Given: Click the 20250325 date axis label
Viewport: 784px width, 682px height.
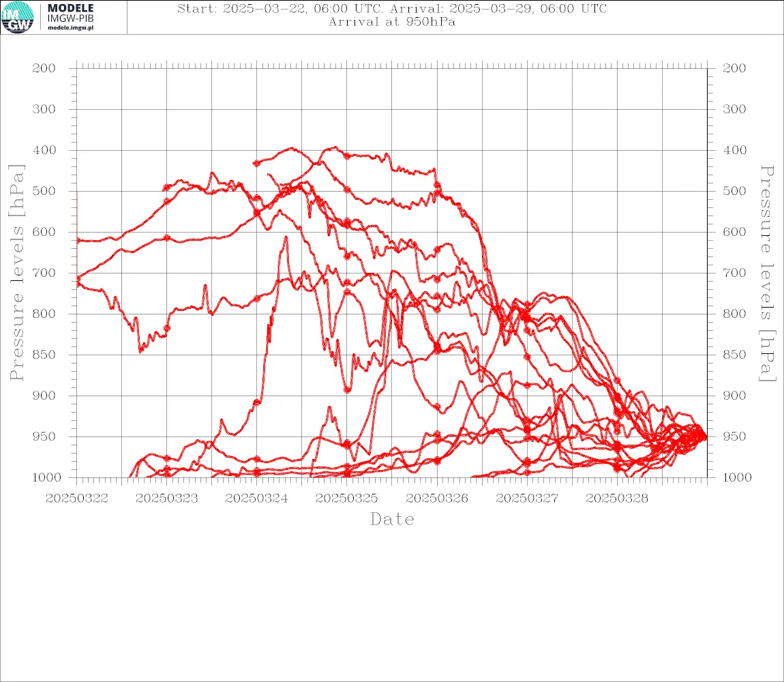Looking at the screenshot, I should pyautogui.click(x=347, y=499).
